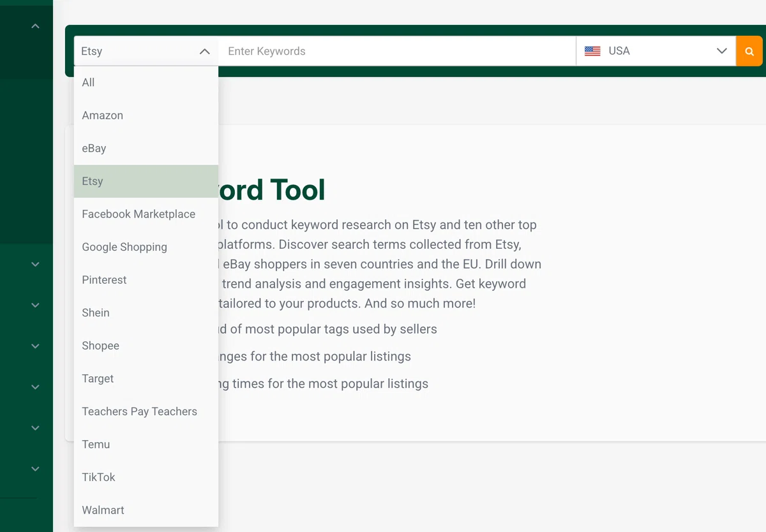Select TikTok in the list
766x532 pixels.
tap(146, 477)
